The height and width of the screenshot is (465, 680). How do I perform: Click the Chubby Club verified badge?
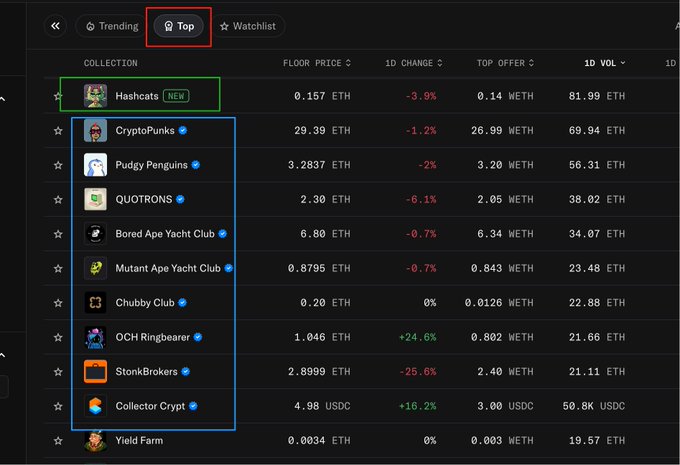click(x=182, y=303)
